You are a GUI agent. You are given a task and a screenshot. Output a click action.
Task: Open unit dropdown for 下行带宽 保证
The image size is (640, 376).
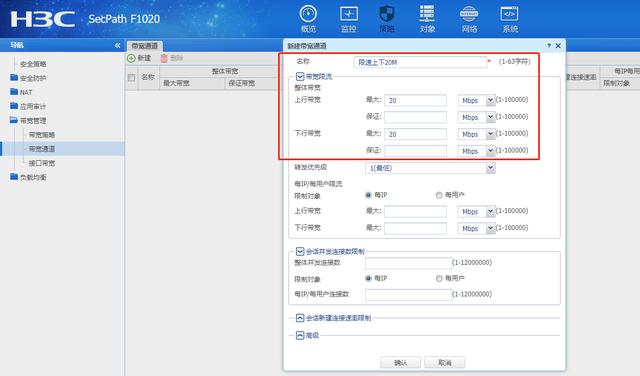tap(491, 151)
